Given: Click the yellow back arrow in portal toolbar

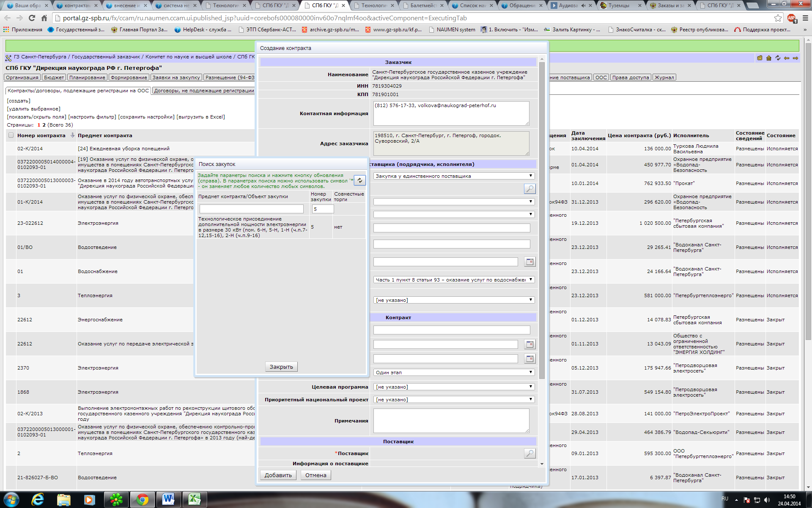Looking at the screenshot, I should point(786,58).
